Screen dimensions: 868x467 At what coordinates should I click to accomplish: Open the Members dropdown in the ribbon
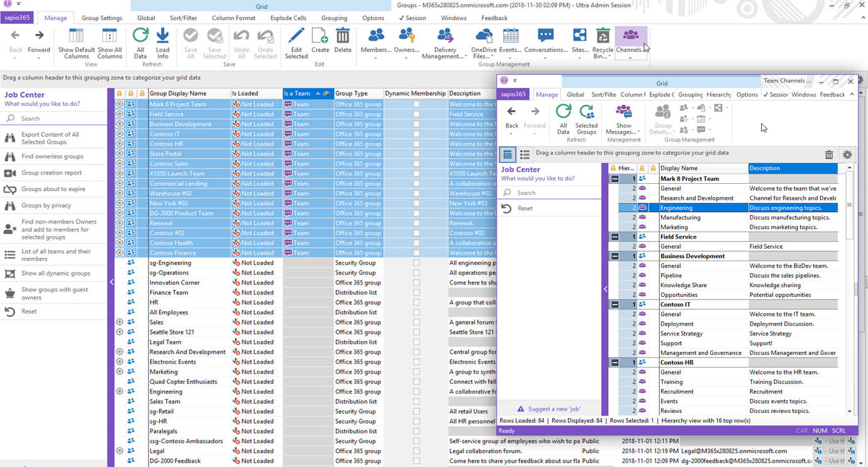[x=376, y=44]
